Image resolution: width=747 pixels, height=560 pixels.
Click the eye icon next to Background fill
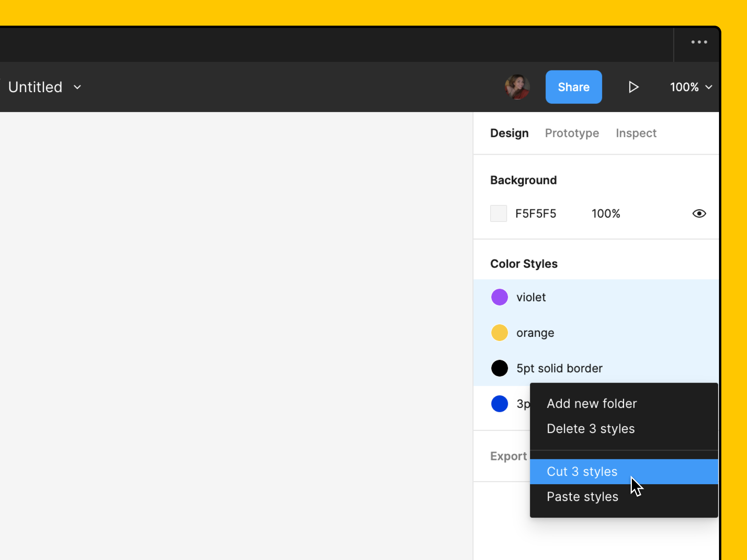click(699, 213)
